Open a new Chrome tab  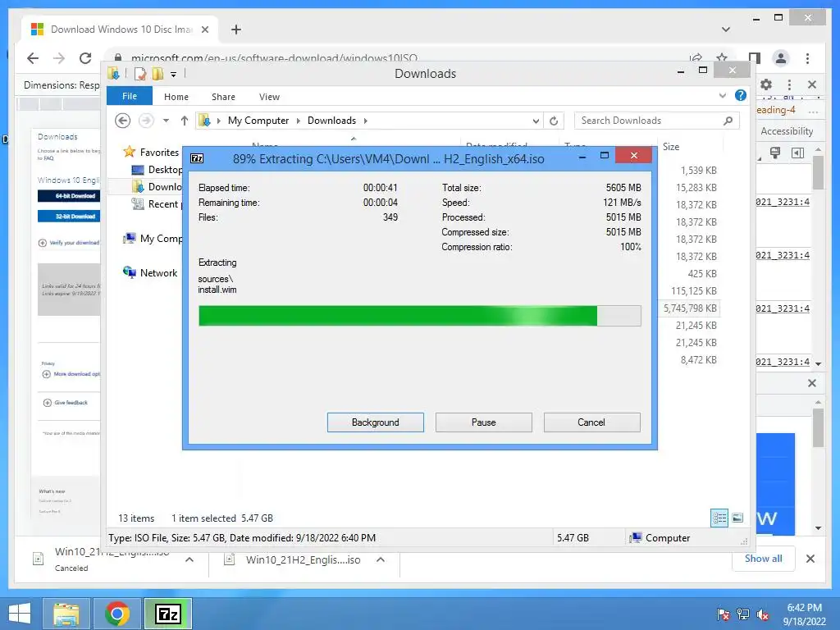coord(236,30)
